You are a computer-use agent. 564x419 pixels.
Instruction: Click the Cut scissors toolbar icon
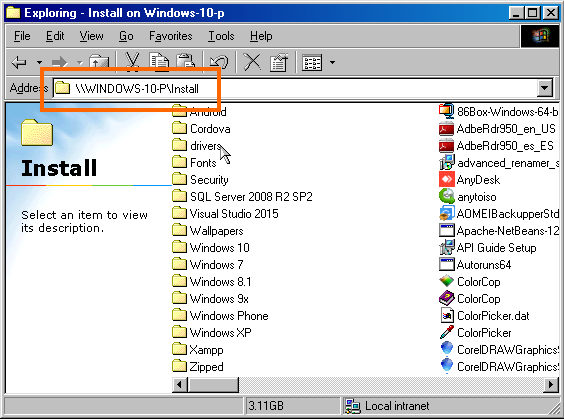click(132, 62)
